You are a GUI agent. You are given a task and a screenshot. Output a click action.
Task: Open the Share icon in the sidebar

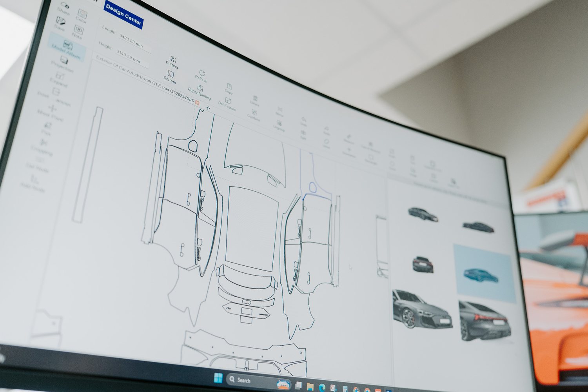point(65,5)
